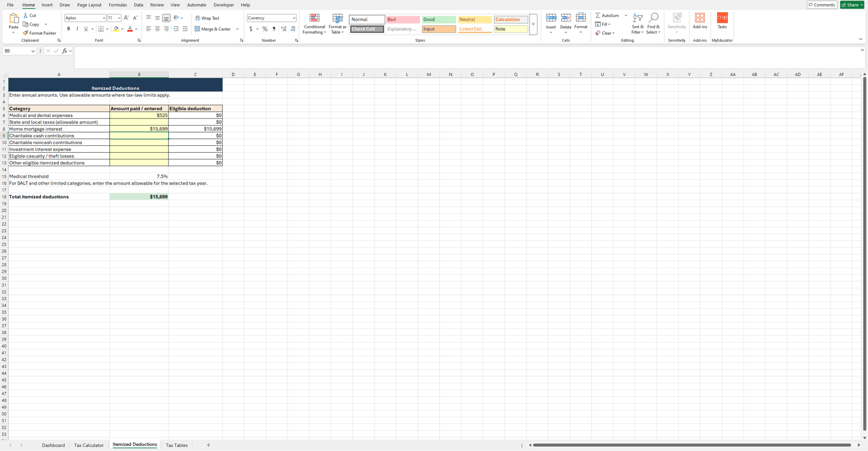Increase font size with the larger A icon
868x451 pixels.
pyautogui.click(x=126, y=18)
